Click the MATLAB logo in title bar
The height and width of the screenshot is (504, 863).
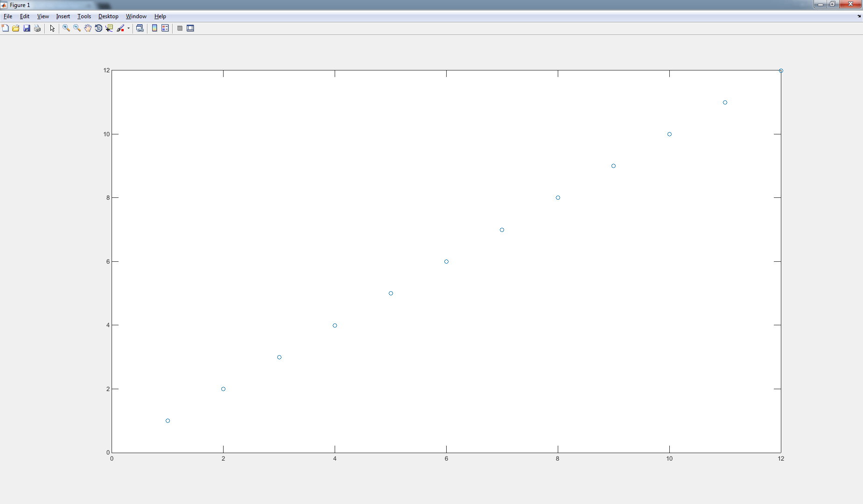pos(4,5)
